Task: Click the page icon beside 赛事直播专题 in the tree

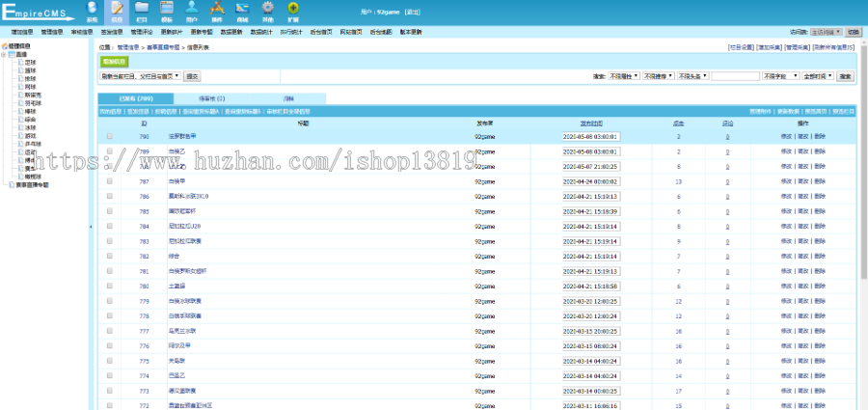Action: [13, 185]
